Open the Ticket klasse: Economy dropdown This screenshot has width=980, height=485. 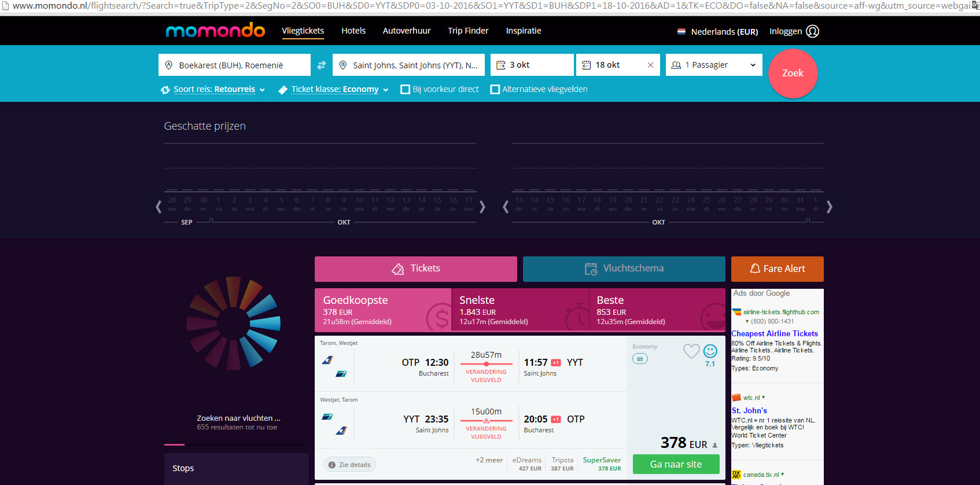coord(340,89)
